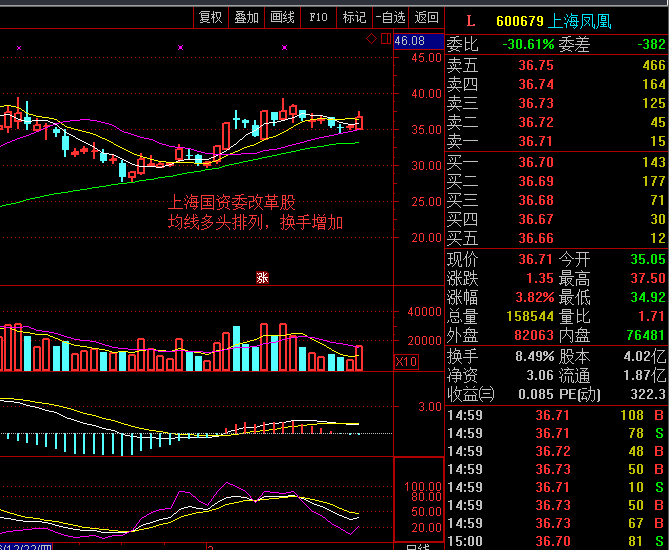Click the 最低 value 34.92

(x=648, y=297)
